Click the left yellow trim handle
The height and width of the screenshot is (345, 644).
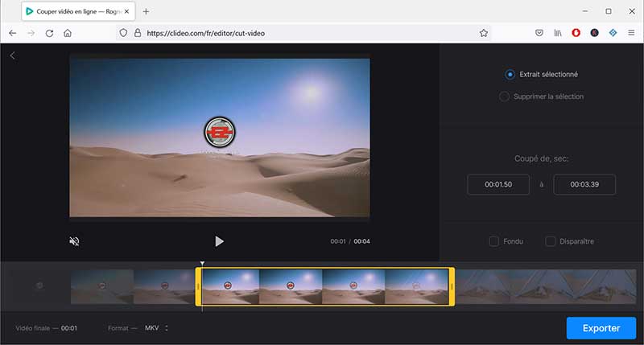pyautogui.click(x=198, y=287)
